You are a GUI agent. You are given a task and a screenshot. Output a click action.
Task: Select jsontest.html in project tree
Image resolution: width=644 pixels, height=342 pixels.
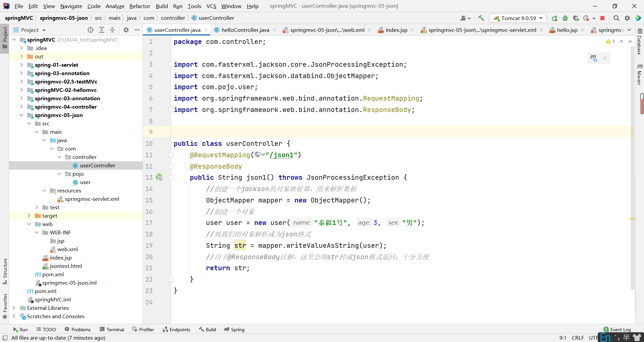coord(65,266)
